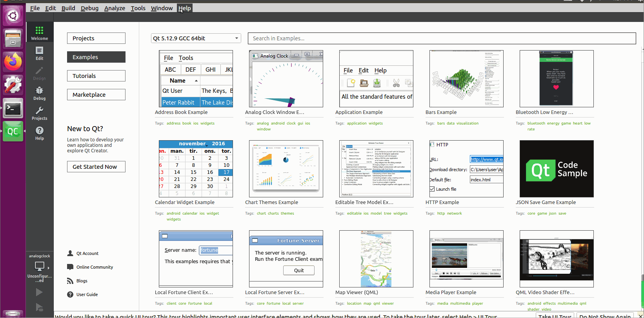644x318 pixels.
Task: Open Edit mode in sidebar
Action: tap(39, 53)
